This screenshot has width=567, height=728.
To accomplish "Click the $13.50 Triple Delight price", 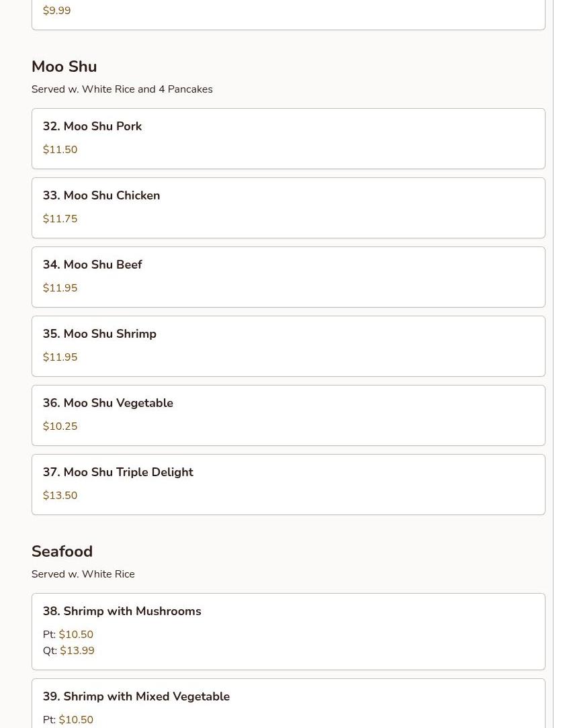I will (60, 496).
